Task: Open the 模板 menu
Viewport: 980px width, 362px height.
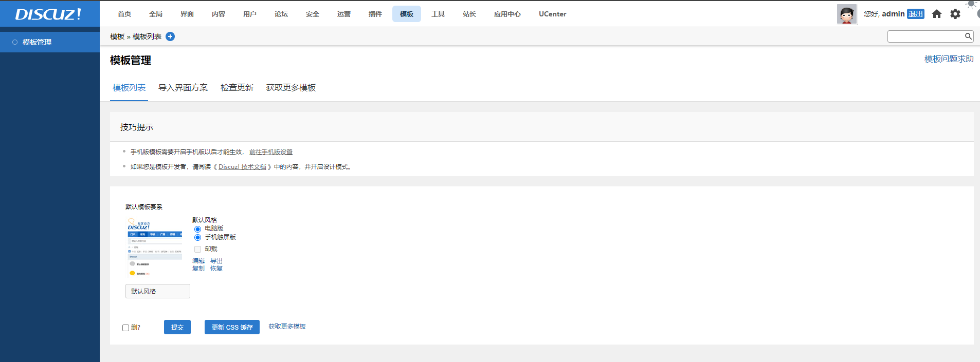Action: (x=407, y=14)
